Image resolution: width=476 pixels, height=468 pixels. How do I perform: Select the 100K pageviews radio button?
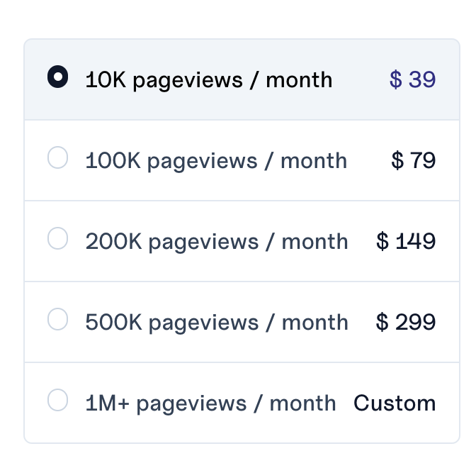point(57,157)
